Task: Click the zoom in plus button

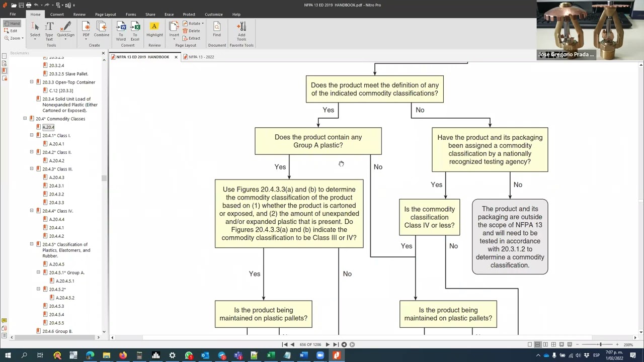Action: coord(617,344)
